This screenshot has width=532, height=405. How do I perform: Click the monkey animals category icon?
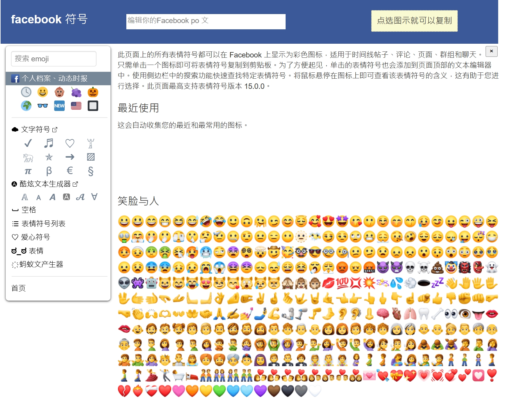coord(59,92)
